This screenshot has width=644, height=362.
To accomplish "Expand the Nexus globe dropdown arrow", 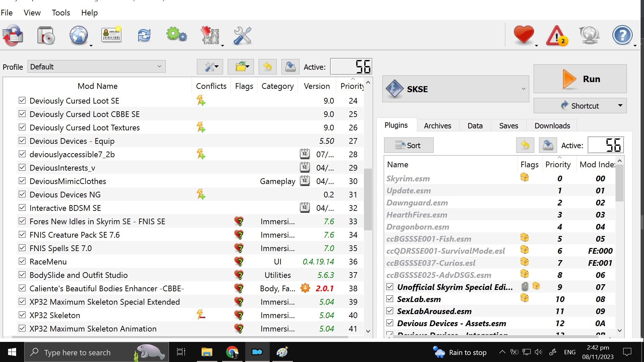I will 91,46.
